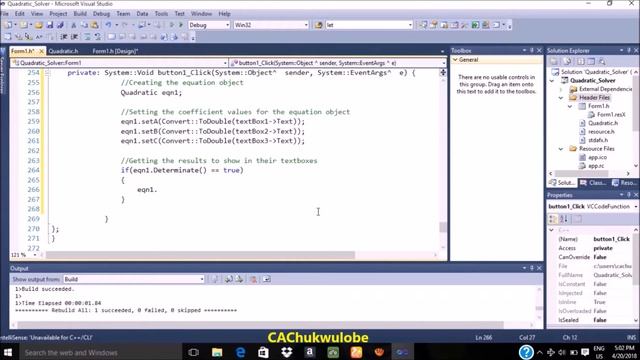Click the Toggle Bookmark icon
This screenshot has width=640, height=360.
[111, 37]
